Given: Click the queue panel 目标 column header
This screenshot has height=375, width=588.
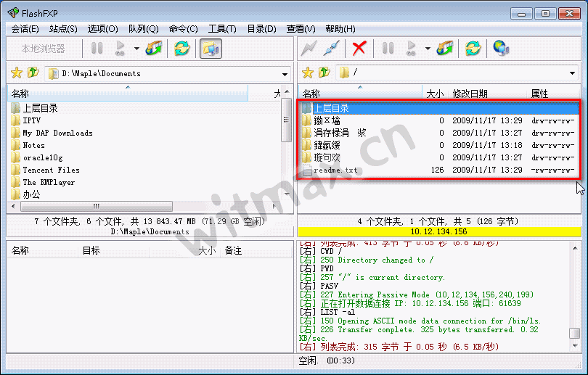Looking at the screenshot, I should (x=114, y=250).
